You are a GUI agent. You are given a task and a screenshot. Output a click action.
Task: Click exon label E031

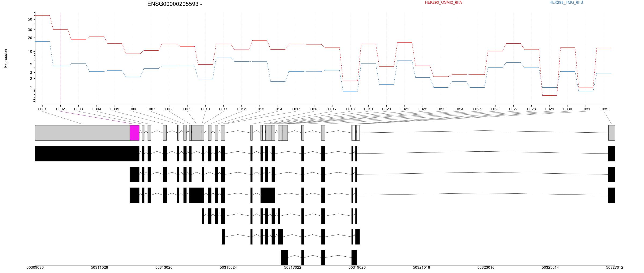(x=586, y=109)
